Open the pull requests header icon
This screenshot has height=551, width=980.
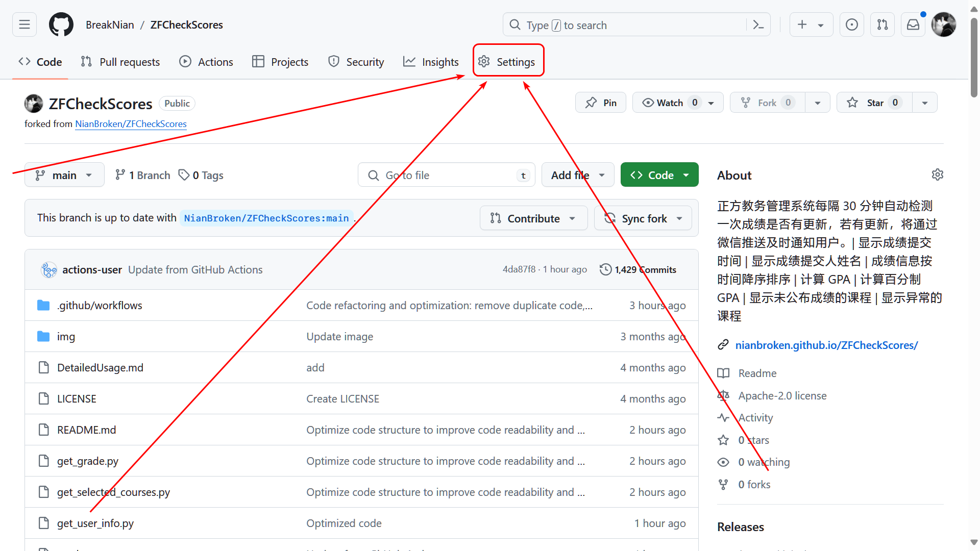pos(883,24)
